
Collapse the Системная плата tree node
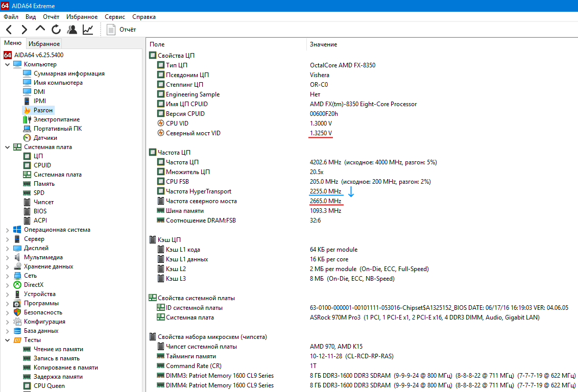[7, 147]
